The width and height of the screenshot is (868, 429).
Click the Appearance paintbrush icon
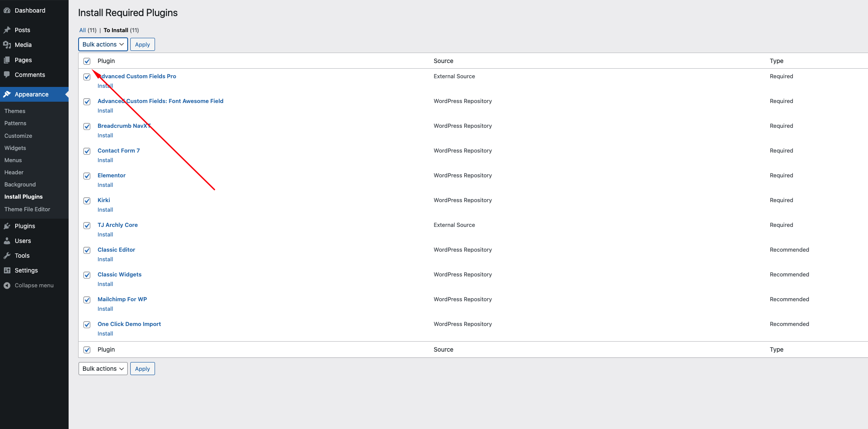pyautogui.click(x=7, y=94)
